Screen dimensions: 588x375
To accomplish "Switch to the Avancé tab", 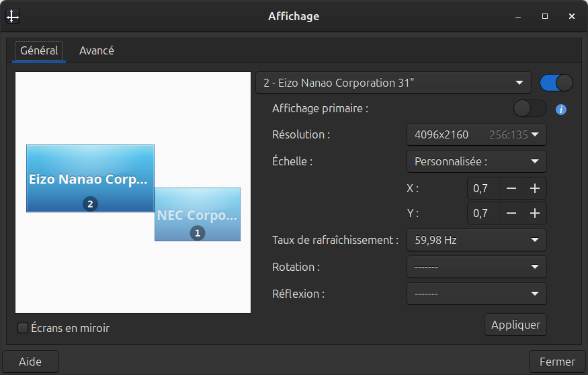I will 96,50.
